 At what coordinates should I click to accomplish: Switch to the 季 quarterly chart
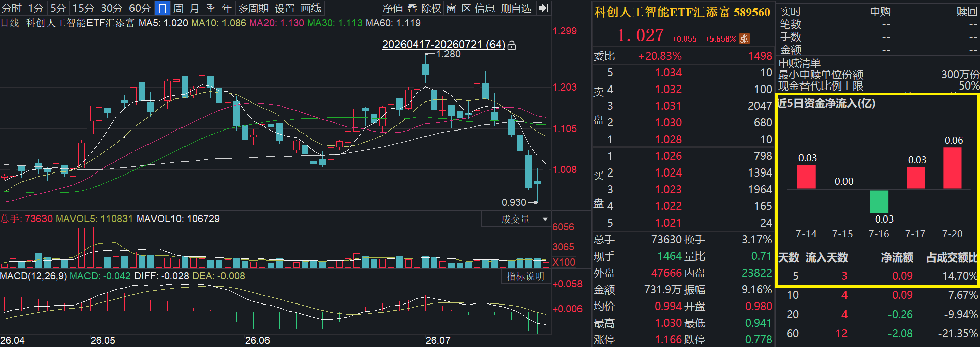point(211,8)
